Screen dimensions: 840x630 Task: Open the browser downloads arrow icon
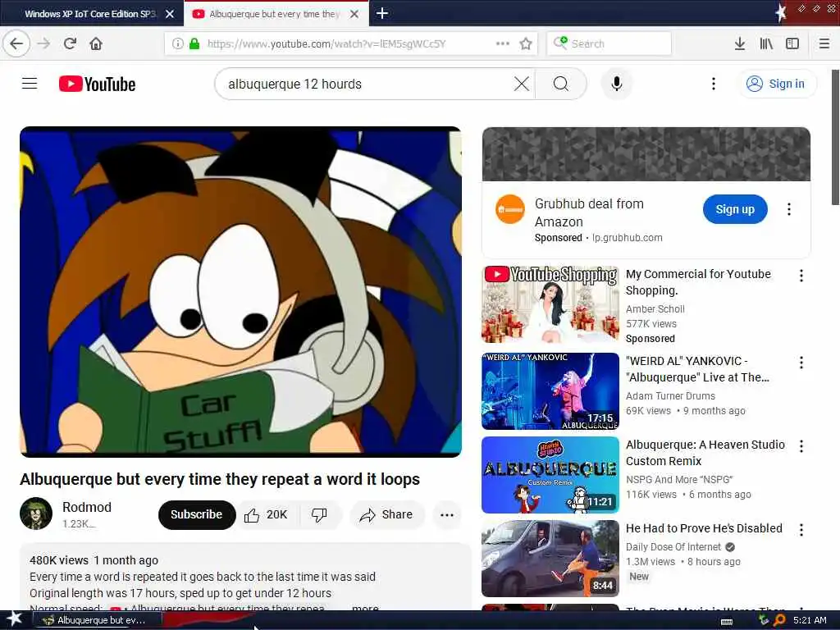(x=740, y=43)
